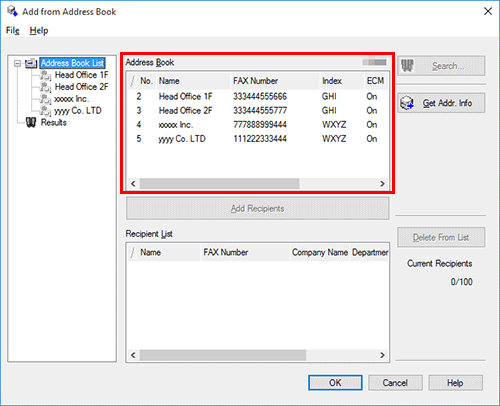Screen dimensions: 500x406
Task: Click the xxxxx Inc. contact icon in the tree
Action: click(x=45, y=99)
